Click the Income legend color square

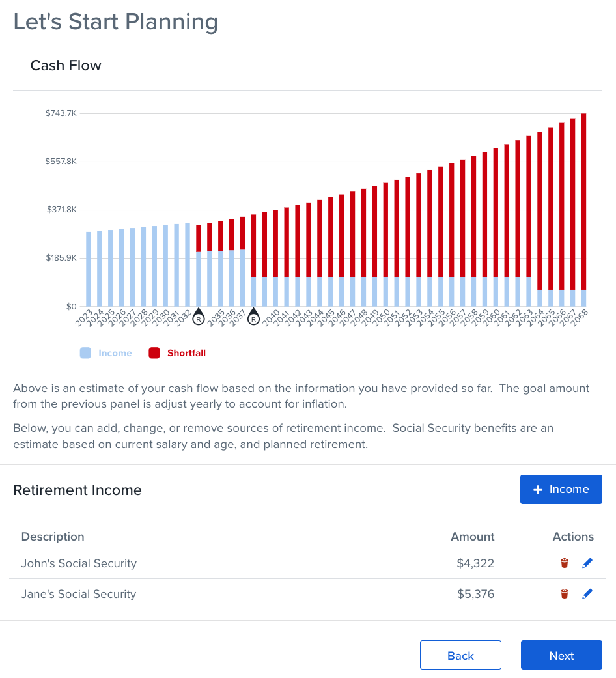coord(87,352)
